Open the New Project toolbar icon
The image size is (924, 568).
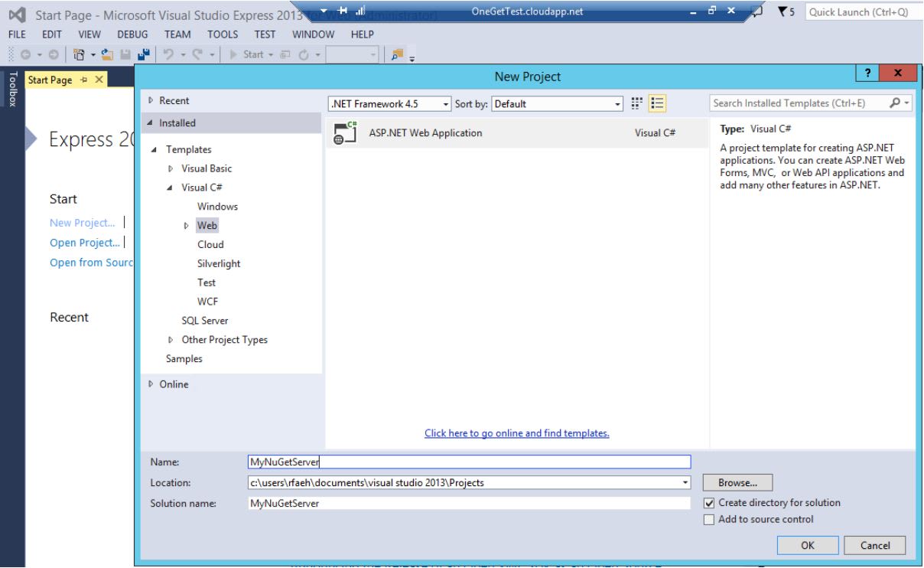[x=79, y=56]
